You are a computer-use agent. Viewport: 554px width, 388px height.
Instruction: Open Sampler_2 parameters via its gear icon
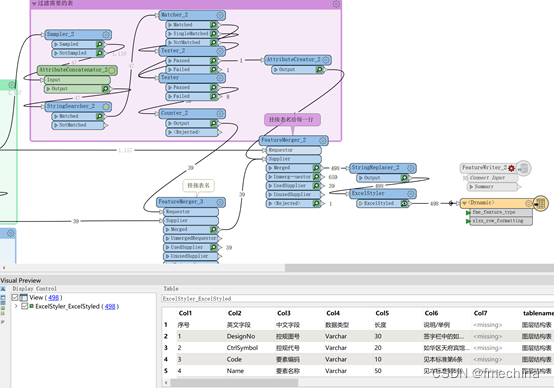tap(106, 35)
